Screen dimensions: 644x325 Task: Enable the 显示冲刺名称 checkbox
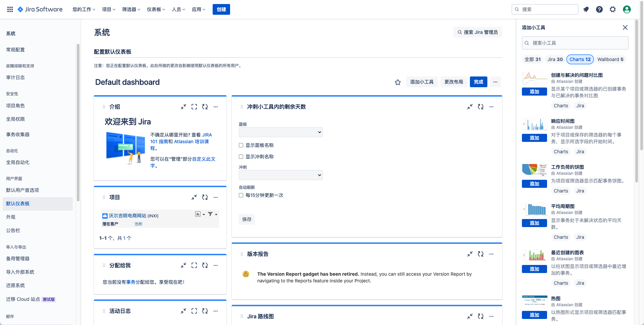tap(241, 157)
